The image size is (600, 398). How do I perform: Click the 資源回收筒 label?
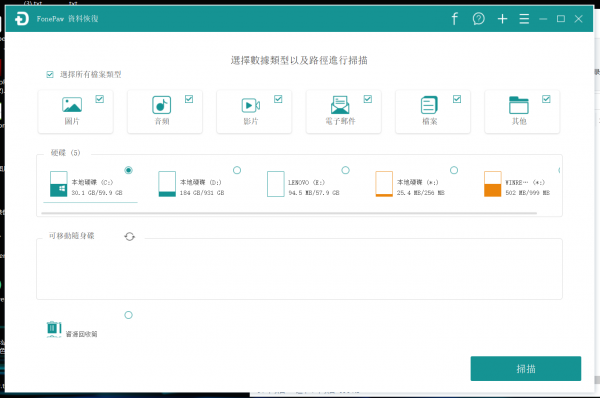[81, 334]
